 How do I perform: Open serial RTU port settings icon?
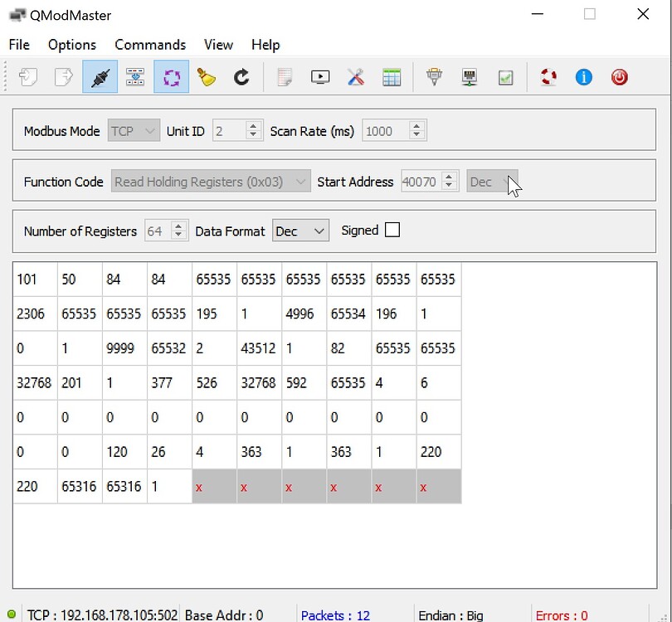[434, 77]
